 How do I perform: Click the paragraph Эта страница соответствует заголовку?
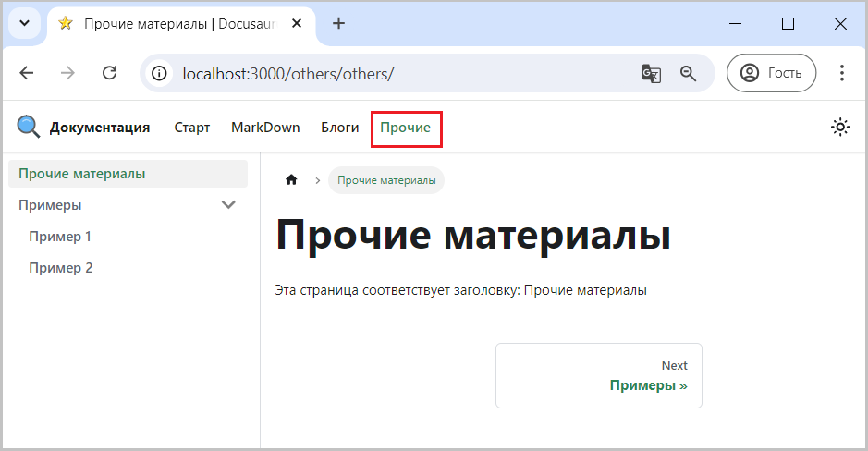pos(460,290)
